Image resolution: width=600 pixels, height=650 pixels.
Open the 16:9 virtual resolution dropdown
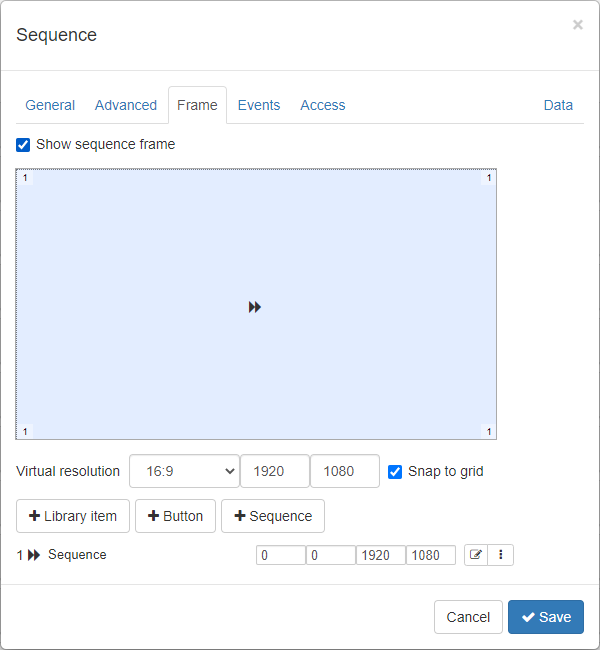[185, 471]
